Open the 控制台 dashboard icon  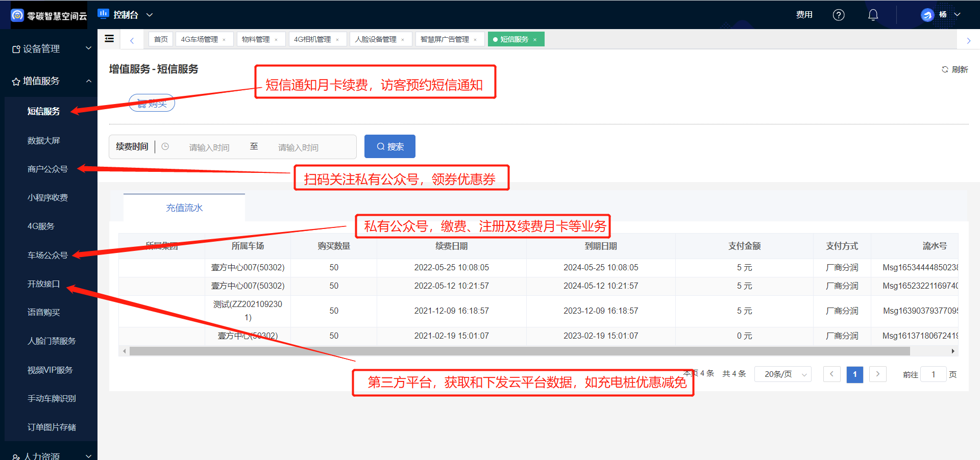pyautogui.click(x=104, y=14)
